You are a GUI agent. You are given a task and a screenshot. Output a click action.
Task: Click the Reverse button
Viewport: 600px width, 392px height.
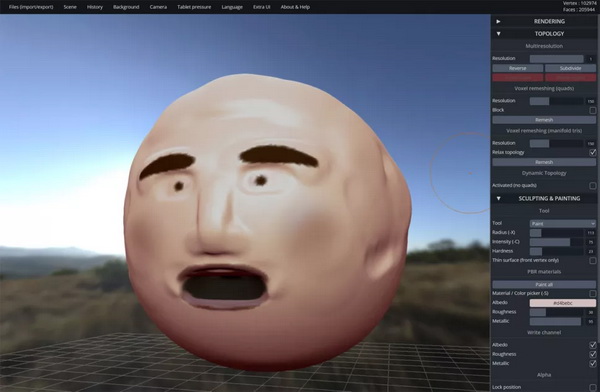pos(517,68)
